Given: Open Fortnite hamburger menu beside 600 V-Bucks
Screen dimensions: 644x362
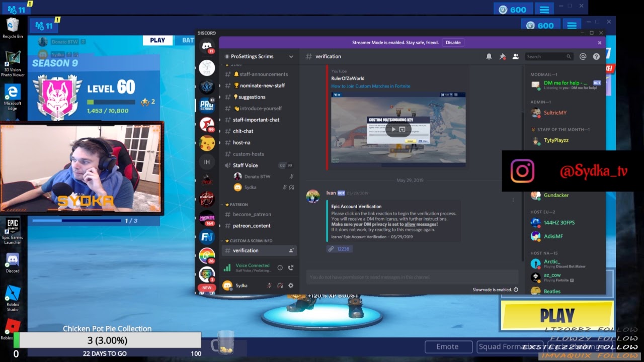Looking at the screenshot, I should [572, 26].
